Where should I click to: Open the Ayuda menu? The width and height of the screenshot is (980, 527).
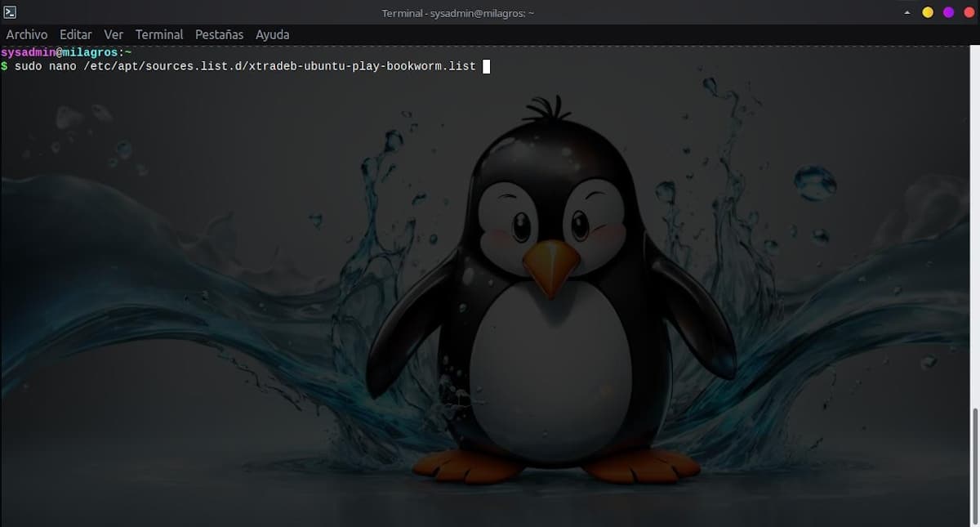click(x=272, y=34)
